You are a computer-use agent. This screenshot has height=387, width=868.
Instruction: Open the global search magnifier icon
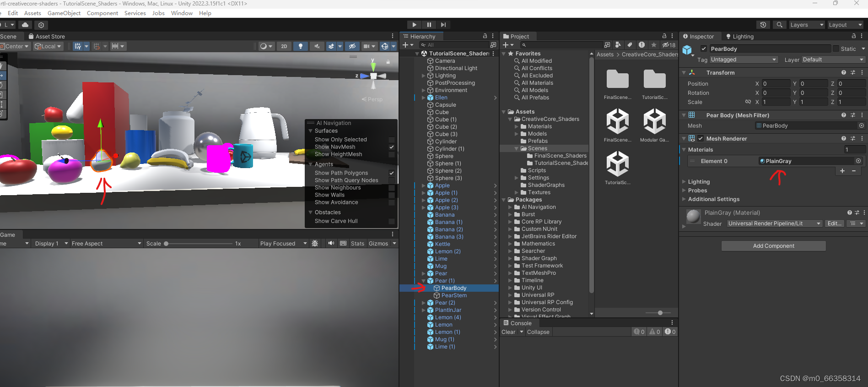[779, 25]
